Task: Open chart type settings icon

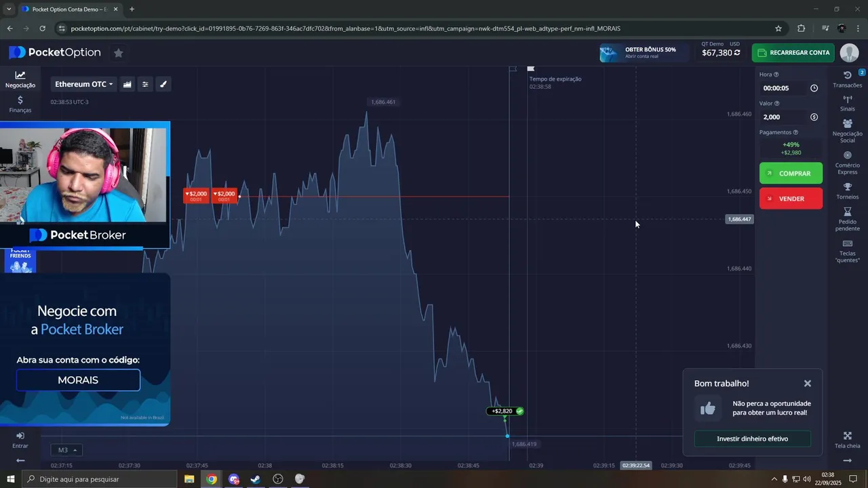Action: [x=127, y=84]
